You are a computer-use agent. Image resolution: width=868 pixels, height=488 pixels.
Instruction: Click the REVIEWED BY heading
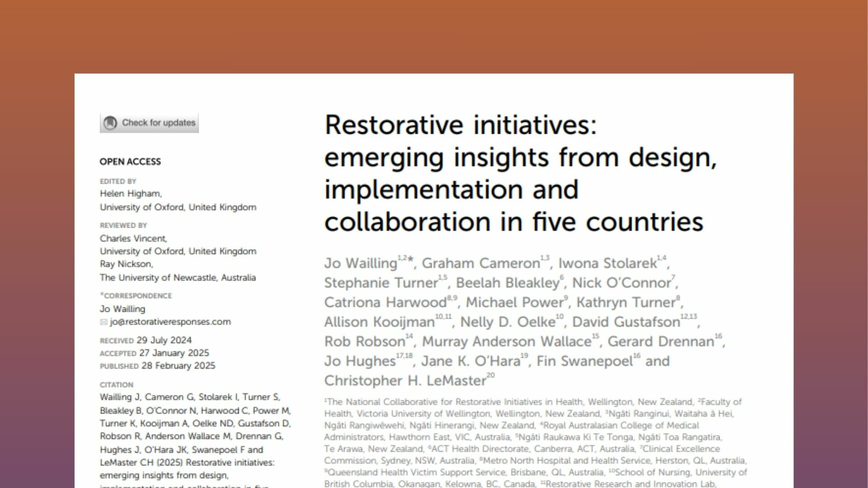[123, 225]
